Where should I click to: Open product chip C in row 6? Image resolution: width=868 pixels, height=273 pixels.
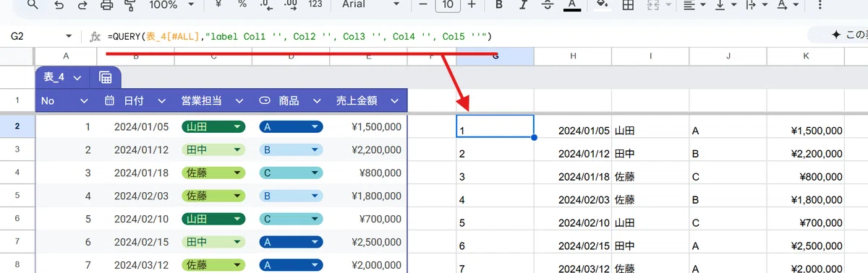pos(291,219)
